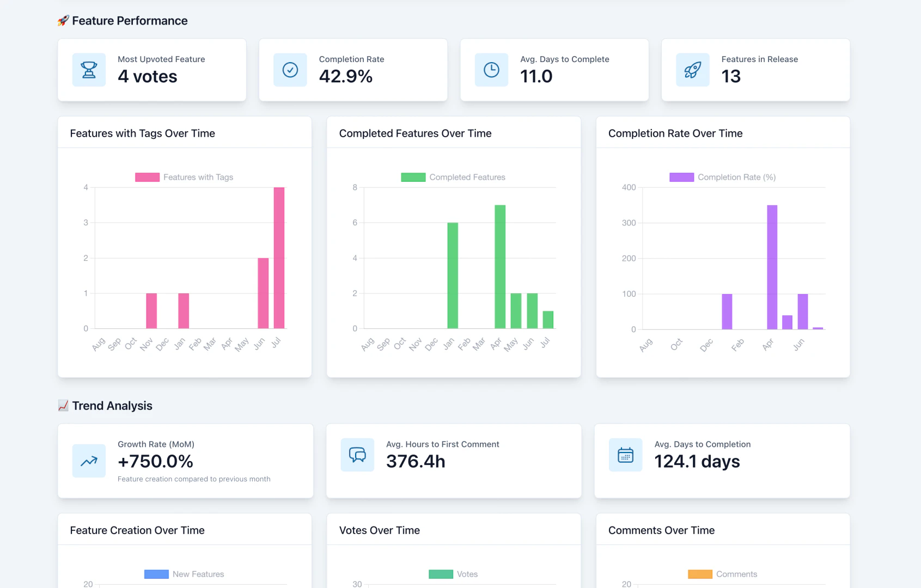Click the 42.9% Completion Rate value
Image resolution: width=921 pixels, height=588 pixels.
click(x=345, y=77)
